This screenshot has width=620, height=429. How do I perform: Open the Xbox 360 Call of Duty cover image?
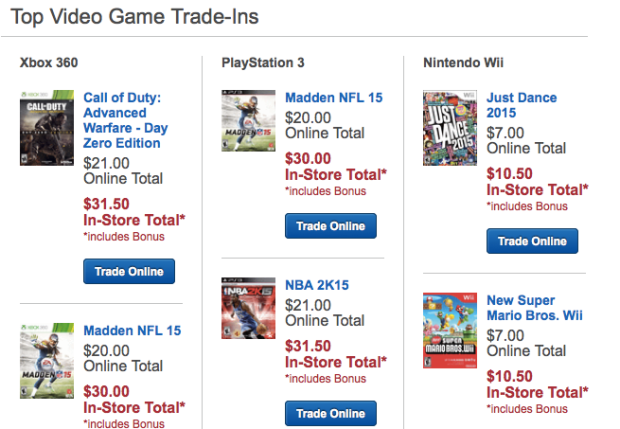[x=47, y=128]
